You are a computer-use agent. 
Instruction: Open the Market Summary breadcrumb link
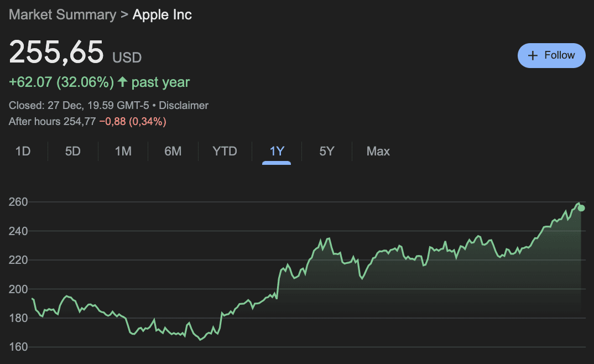(x=62, y=14)
